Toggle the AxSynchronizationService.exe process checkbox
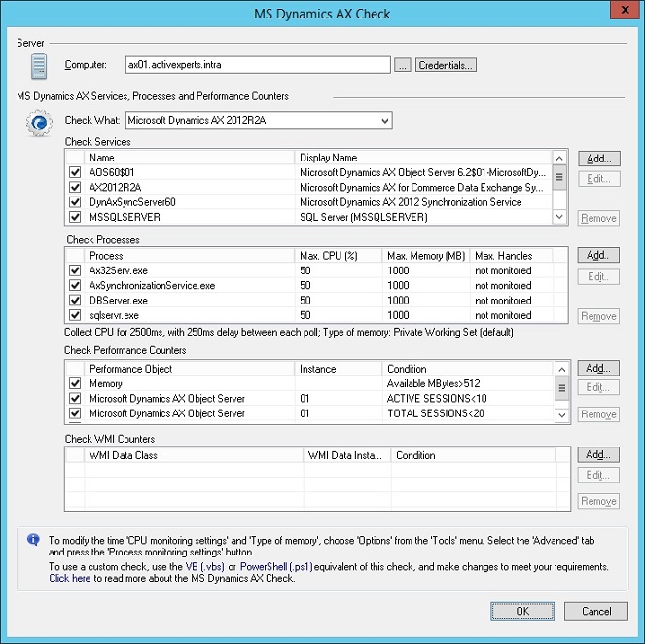Screen dimensions: 645x644 point(75,285)
